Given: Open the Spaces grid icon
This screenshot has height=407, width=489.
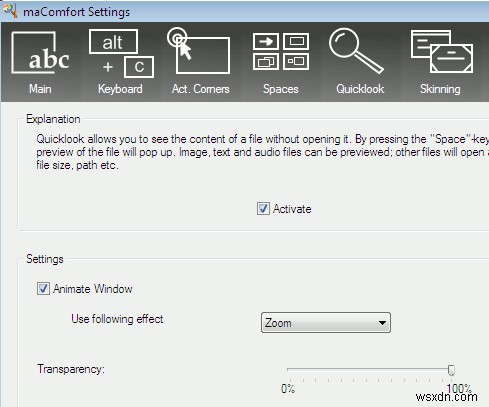Looking at the screenshot, I should [281, 51].
